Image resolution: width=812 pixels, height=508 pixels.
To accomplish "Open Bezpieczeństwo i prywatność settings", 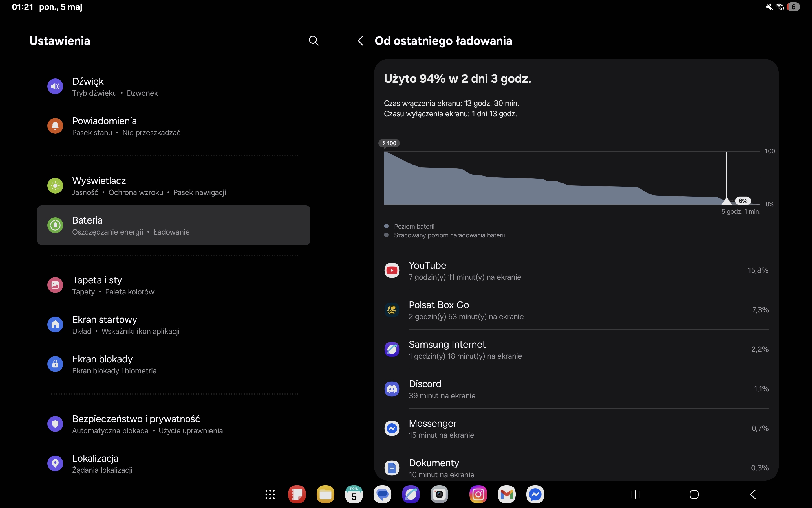I will coord(174,424).
